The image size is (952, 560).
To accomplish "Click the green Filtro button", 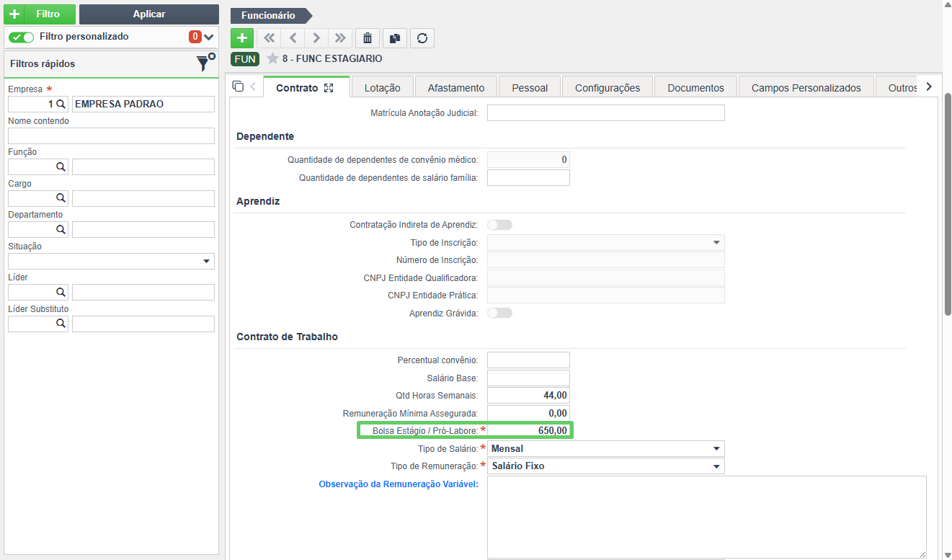I will pos(40,14).
